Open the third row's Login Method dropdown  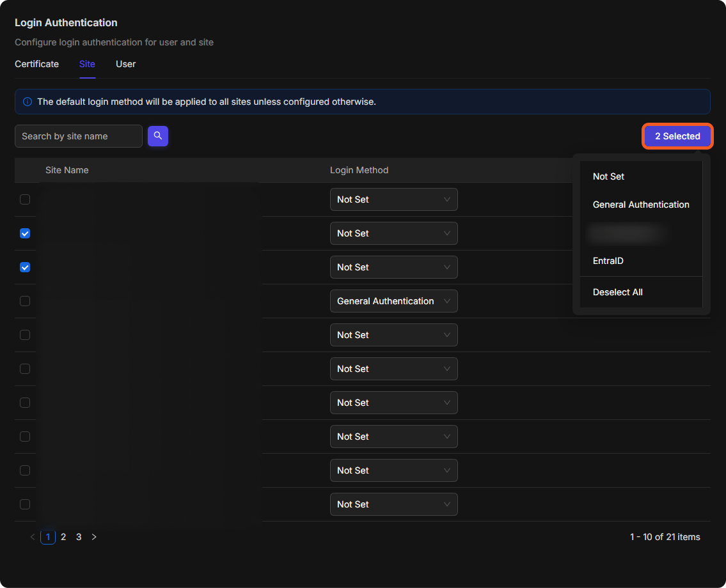pyautogui.click(x=393, y=267)
